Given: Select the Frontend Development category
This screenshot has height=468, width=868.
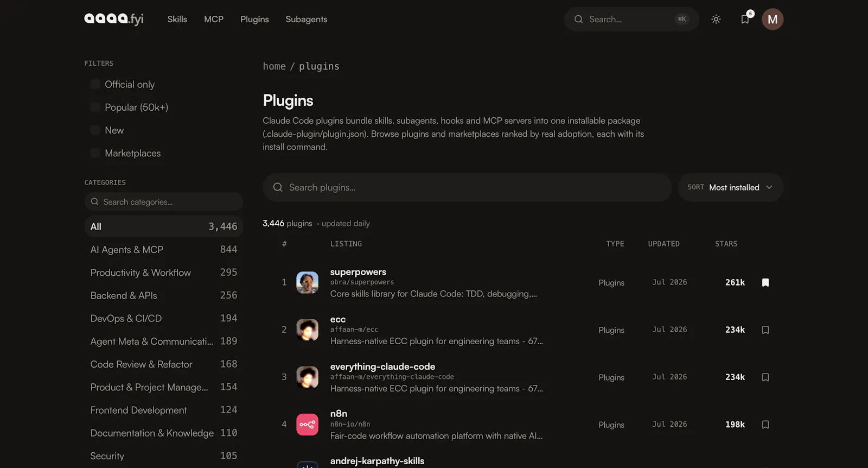Looking at the screenshot, I should pos(164,410).
